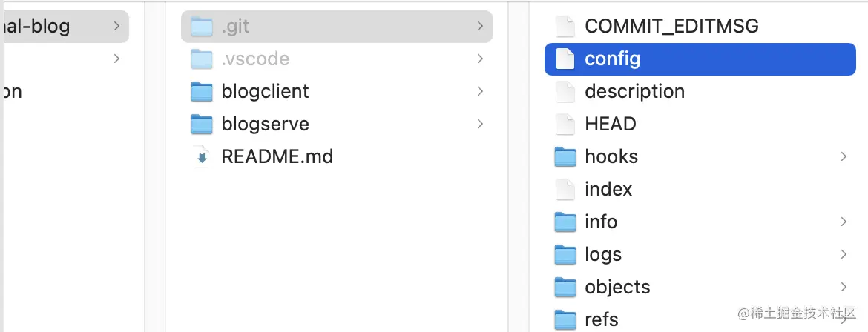Screen dimensions: 868x332
Task: Click the config file icon
Action: (565, 59)
